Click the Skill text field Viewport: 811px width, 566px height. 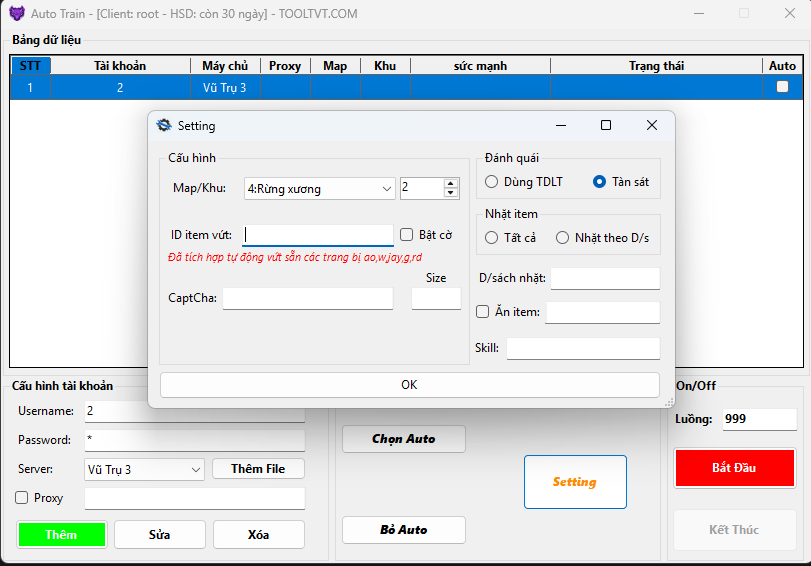pyautogui.click(x=583, y=348)
